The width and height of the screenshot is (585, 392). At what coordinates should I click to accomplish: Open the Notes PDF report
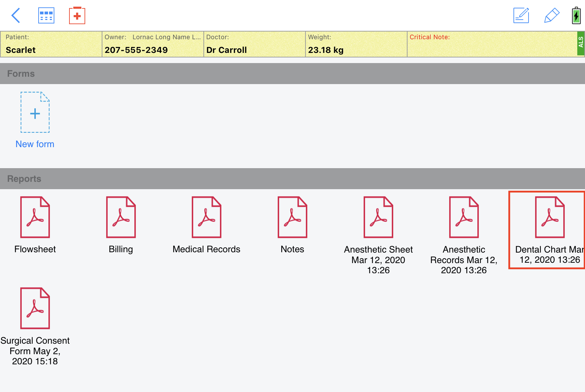pos(292,217)
